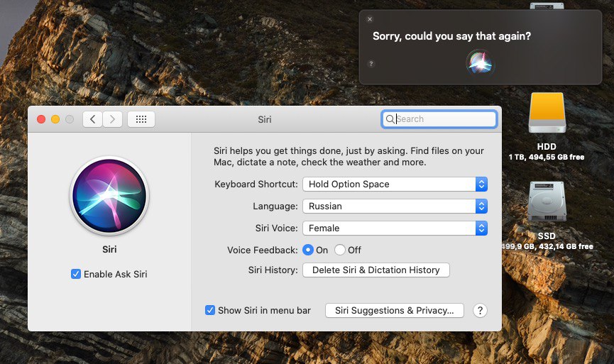Screen dimensions: 614x364
Task: Show all preferences with the grid icon
Action: point(141,119)
